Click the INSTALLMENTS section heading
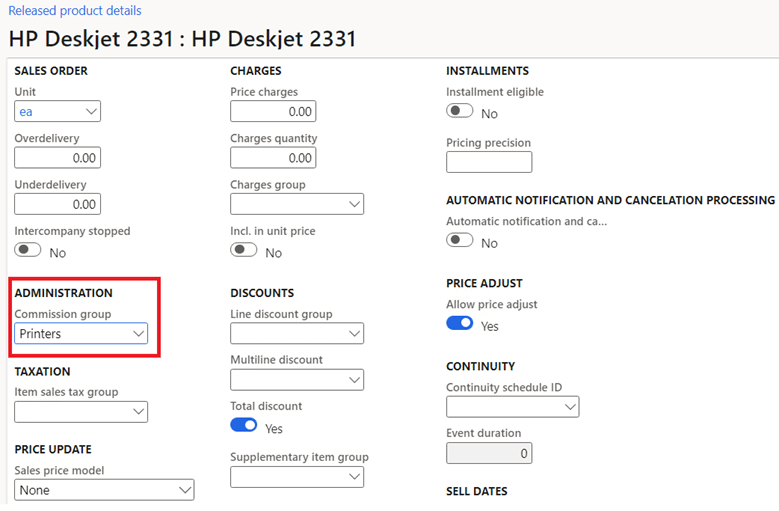 tap(487, 71)
